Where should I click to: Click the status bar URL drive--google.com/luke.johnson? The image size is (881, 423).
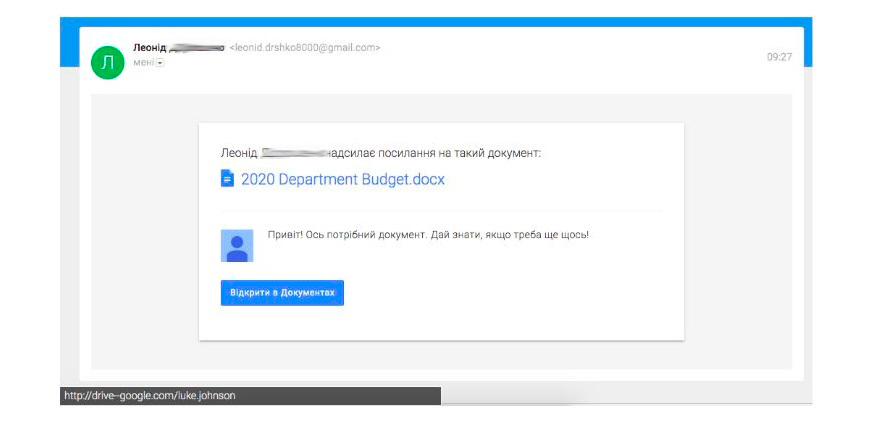point(149,395)
